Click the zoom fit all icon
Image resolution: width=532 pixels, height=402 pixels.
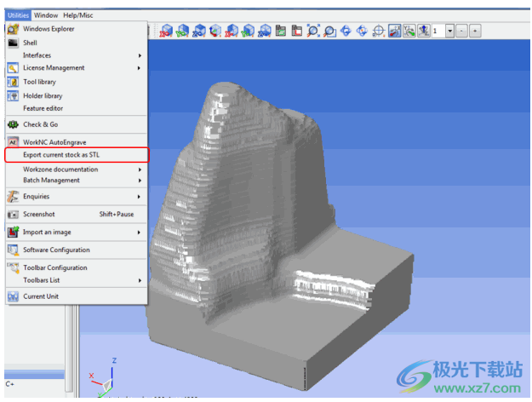(x=313, y=31)
